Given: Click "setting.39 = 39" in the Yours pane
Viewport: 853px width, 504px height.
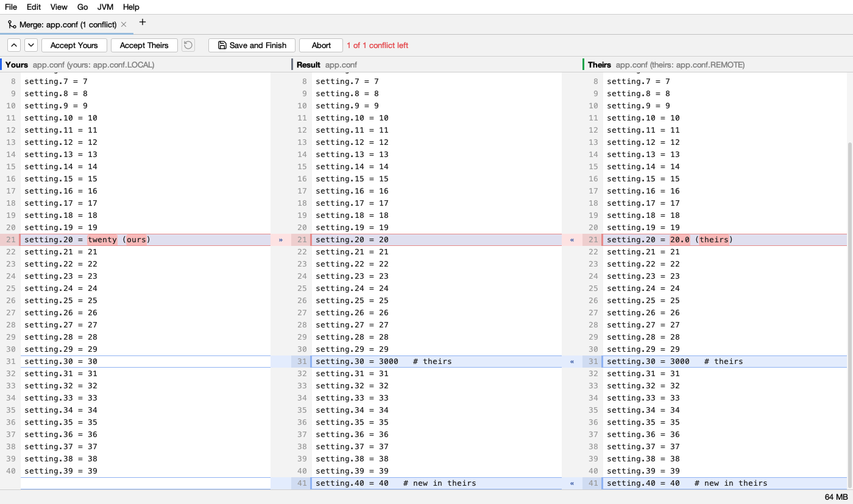Looking at the screenshot, I should click(x=61, y=471).
